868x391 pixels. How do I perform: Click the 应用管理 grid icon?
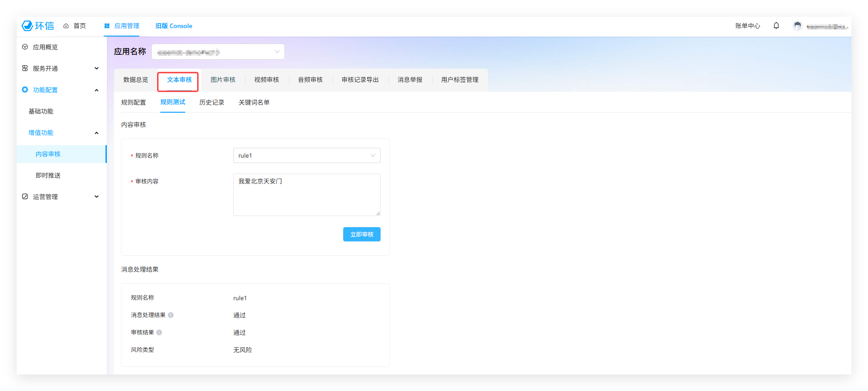(107, 26)
